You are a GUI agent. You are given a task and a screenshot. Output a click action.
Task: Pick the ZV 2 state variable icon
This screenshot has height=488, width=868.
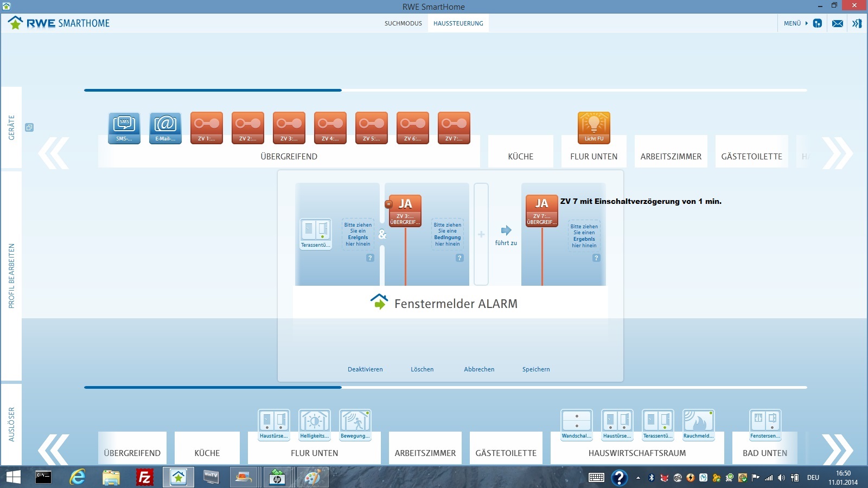coord(248,128)
